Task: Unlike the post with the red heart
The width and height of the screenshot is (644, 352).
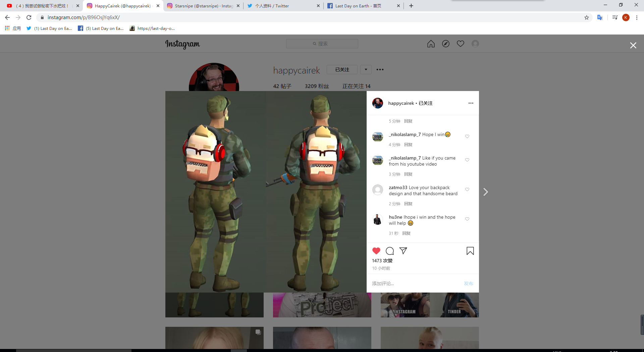Action: (x=376, y=251)
